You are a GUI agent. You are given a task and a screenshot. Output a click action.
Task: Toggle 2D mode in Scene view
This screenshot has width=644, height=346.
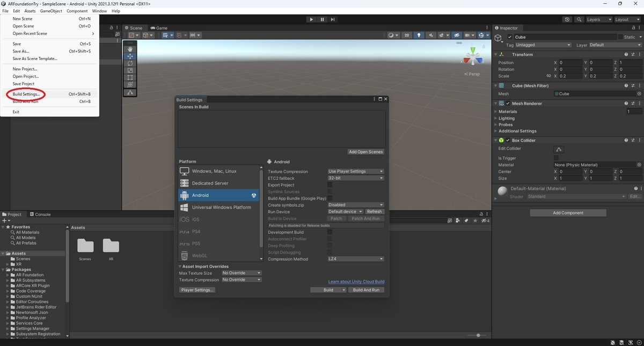(407, 35)
